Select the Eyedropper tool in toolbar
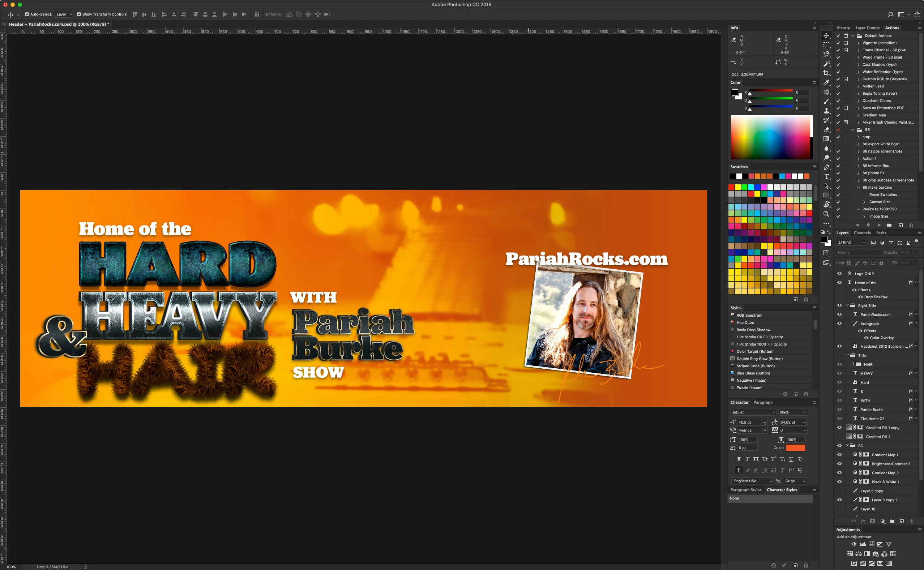Screen dimensions: 924x570 tap(826, 82)
